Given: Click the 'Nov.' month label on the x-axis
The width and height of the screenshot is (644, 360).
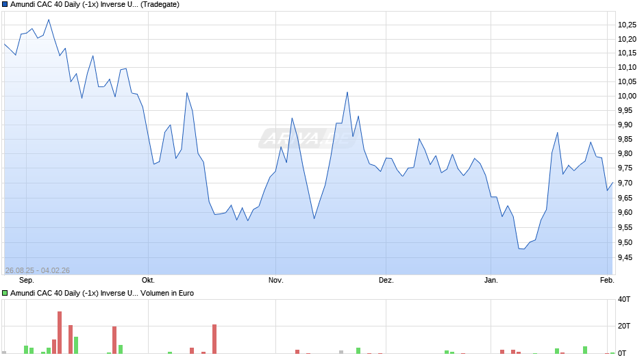Looking at the screenshot, I should click(x=275, y=281).
